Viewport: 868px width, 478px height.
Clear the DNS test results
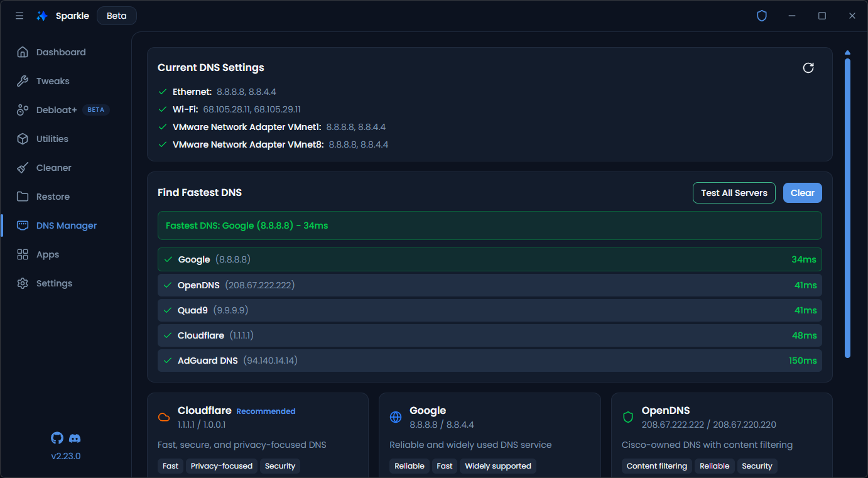point(803,193)
